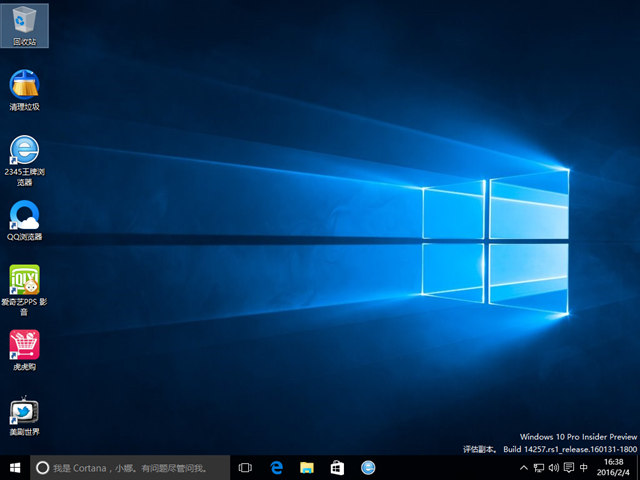Click the round blue globe taskbar icon

click(x=368, y=467)
